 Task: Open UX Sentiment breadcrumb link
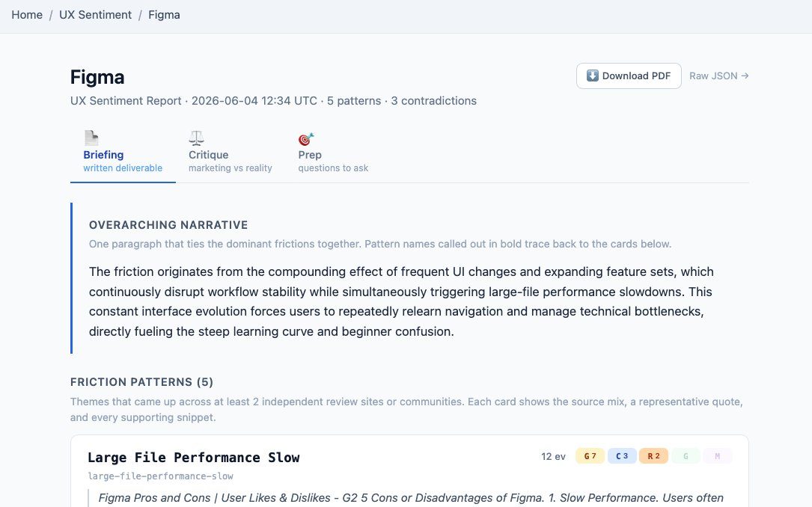click(95, 15)
